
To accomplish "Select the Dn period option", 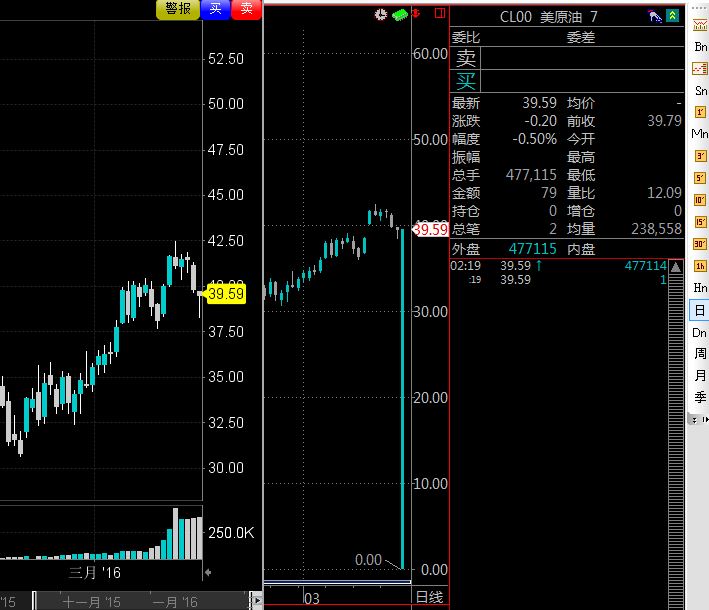I will click(x=700, y=333).
